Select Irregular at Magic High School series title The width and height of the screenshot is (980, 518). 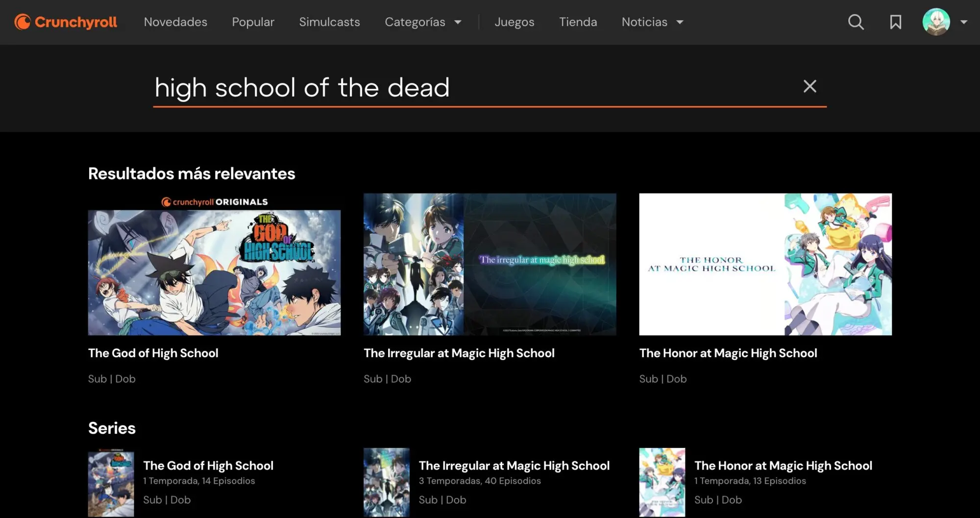point(514,466)
